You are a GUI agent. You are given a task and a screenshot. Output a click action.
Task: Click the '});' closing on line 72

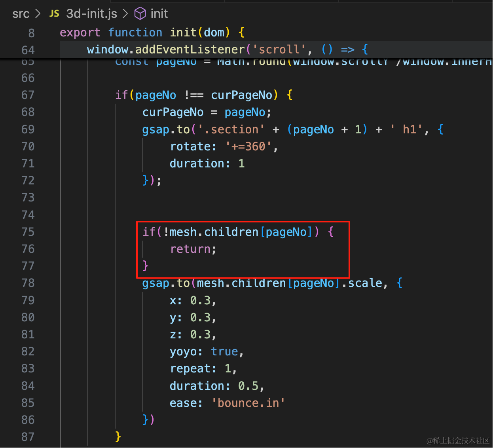pyautogui.click(x=152, y=180)
